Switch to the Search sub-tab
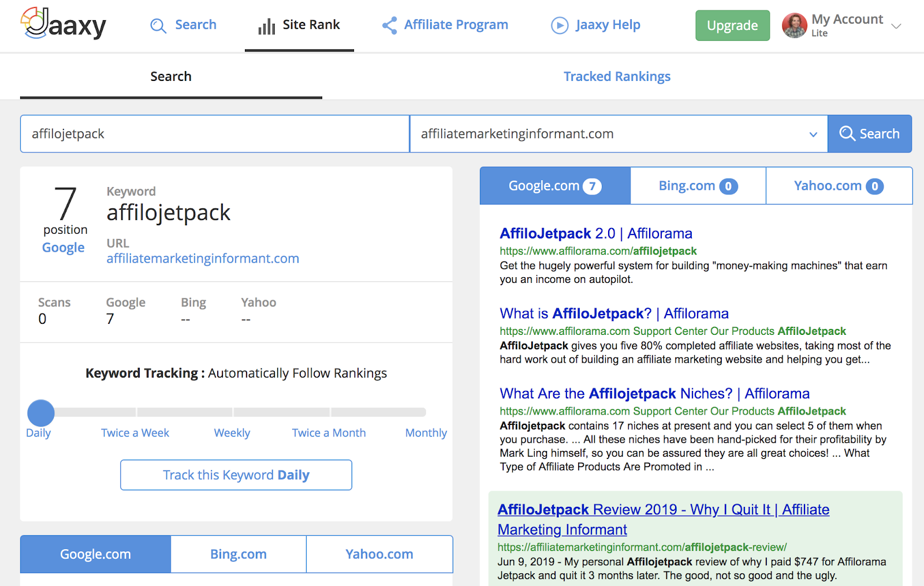The image size is (924, 586). [171, 76]
